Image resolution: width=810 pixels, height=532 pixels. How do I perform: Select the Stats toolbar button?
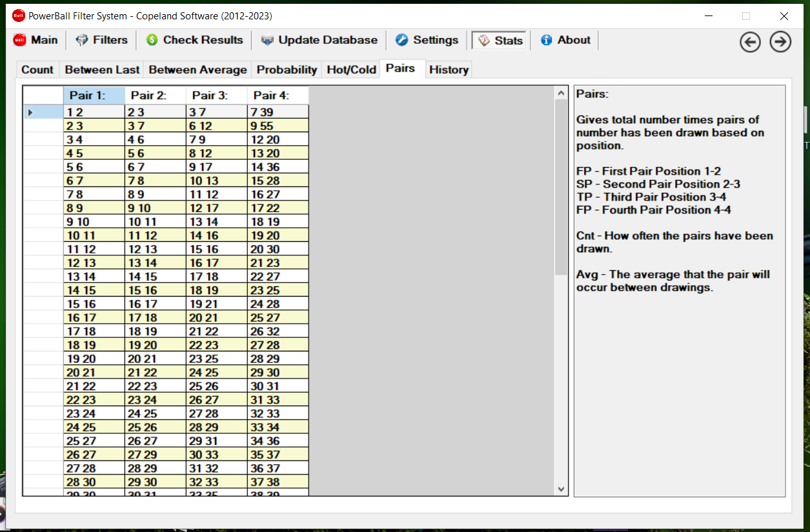pyautogui.click(x=500, y=41)
